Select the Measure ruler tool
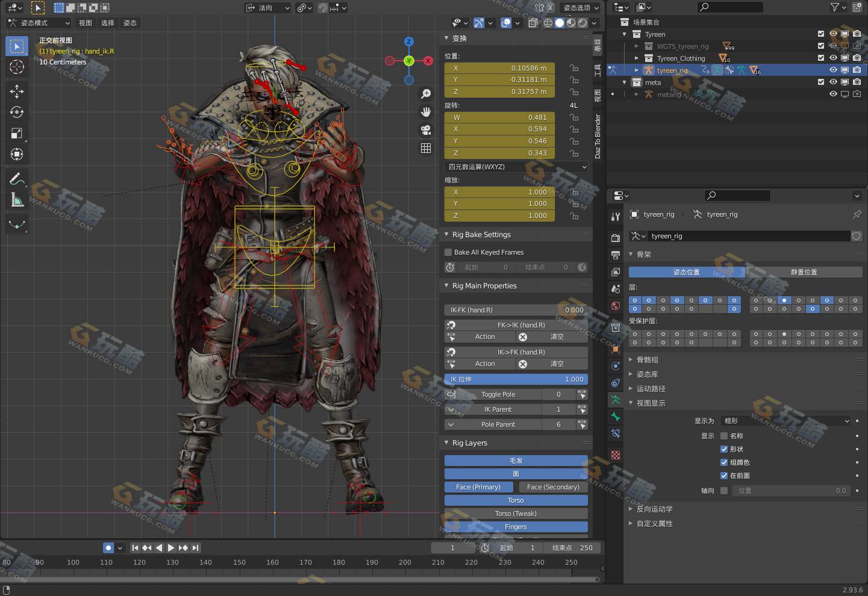The image size is (868, 596). coord(17,200)
